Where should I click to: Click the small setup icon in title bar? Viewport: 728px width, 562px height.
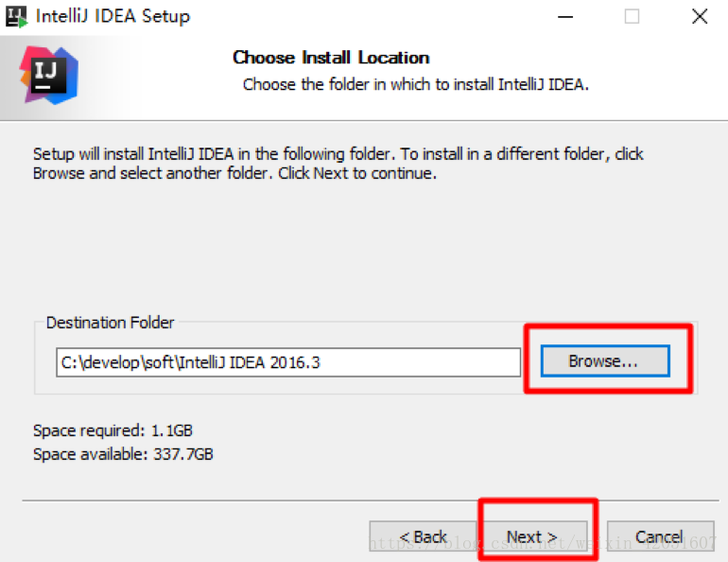16,16
